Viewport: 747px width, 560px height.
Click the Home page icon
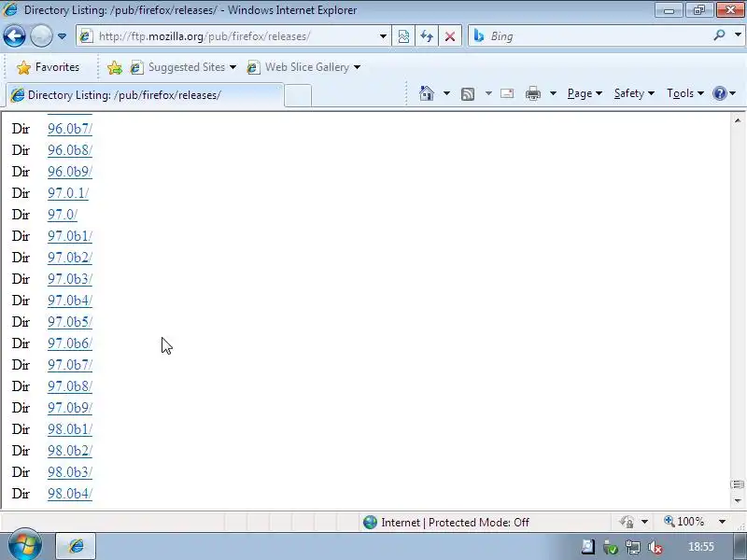point(427,93)
